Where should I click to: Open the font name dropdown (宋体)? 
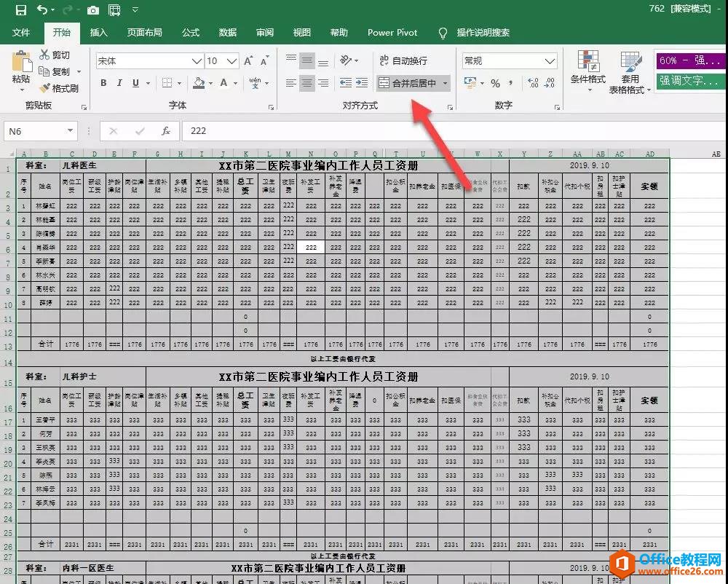197,61
